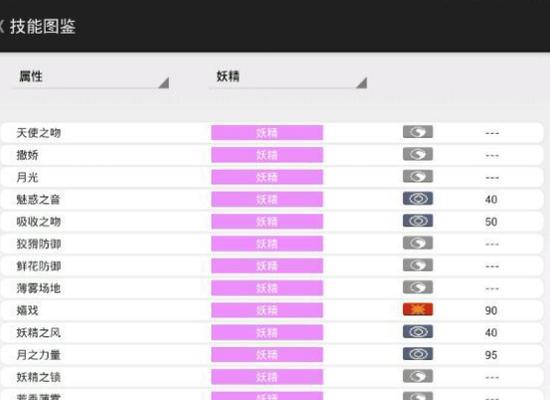
Task: Select the 薄雾场地 move row
Action: pos(272,288)
